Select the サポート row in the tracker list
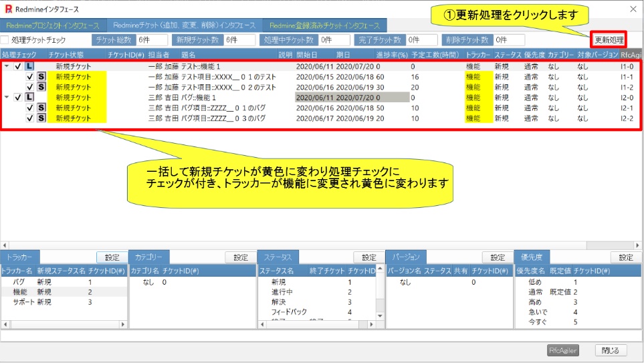644x363 pixels. tap(64, 301)
